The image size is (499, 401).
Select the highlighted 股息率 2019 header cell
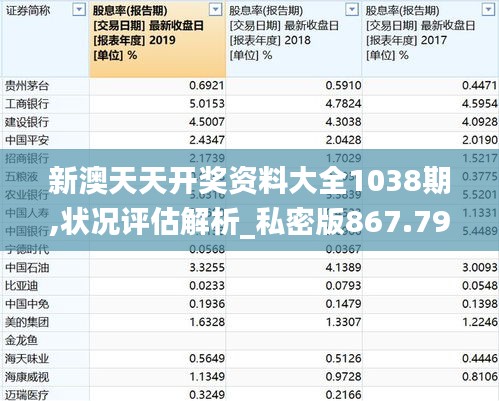[x=157, y=39]
